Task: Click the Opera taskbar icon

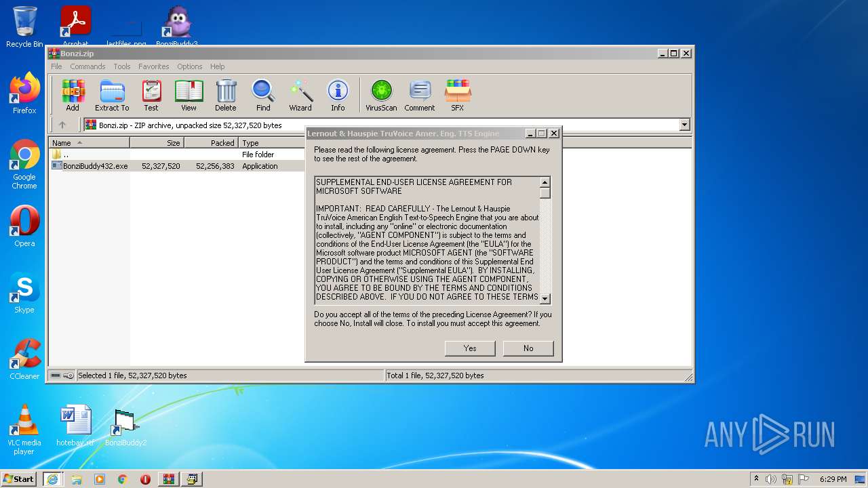Action: pyautogui.click(x=145, y=479)
